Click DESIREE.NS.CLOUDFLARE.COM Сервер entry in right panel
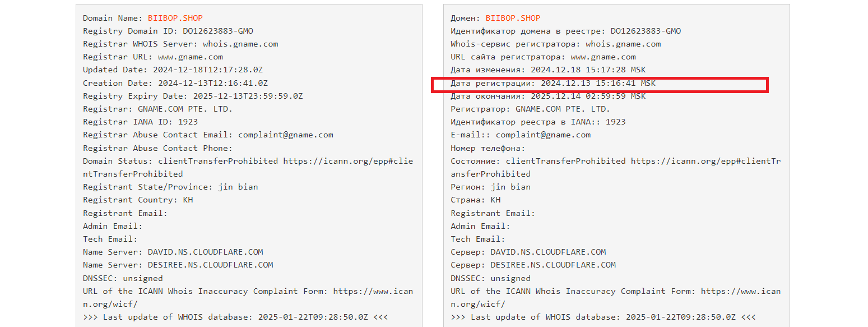The width and height of the screenshot is (868, 327). point(553,265)
